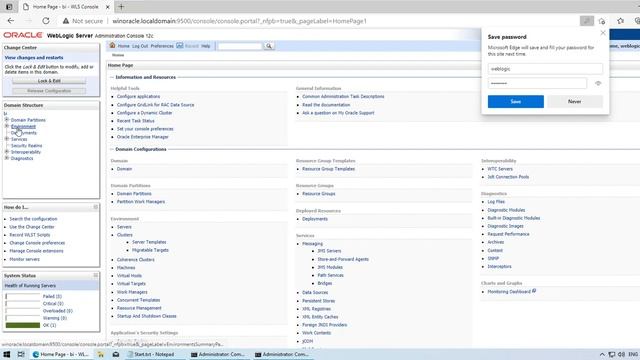The width and height of the screenshot is (640, 360).
Task: Open the WTC Servers link
Action: tap(500, 169)
